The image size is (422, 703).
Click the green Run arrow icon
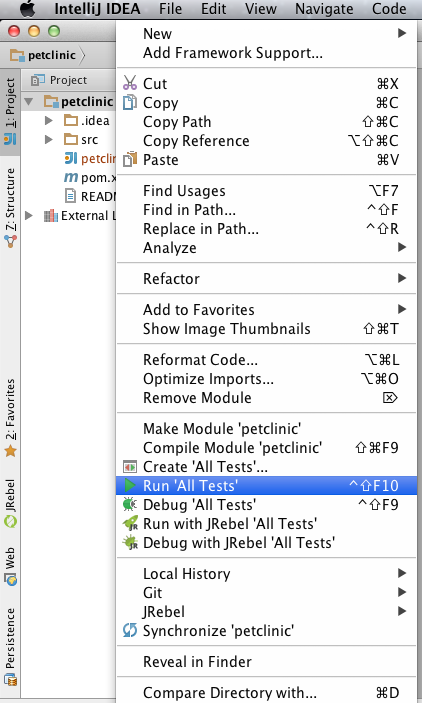130,486
